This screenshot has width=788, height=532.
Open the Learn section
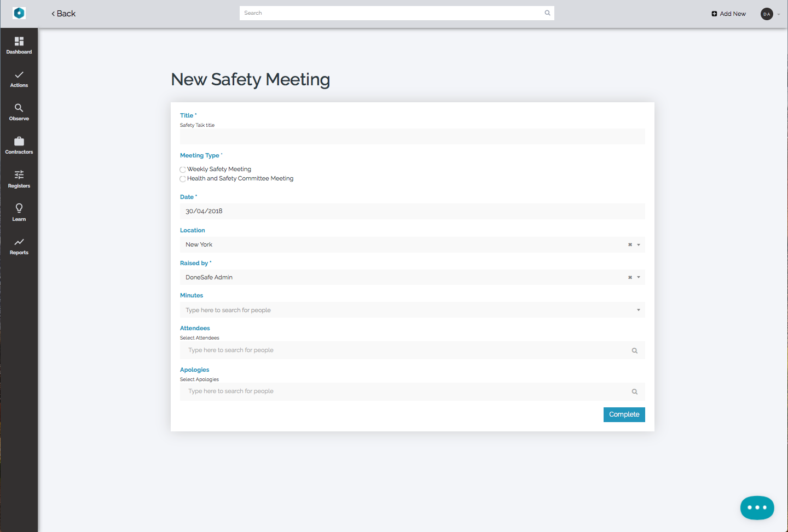pyautogui.click(x=19, y=212)
